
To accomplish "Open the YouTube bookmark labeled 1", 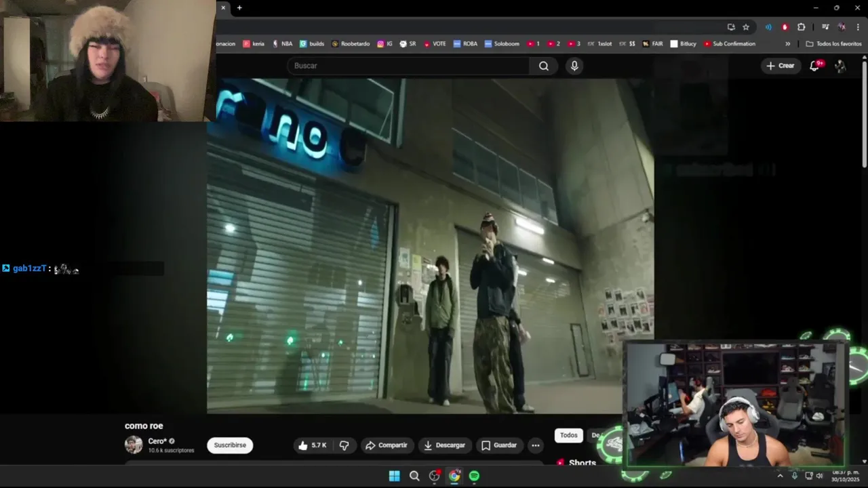I will (533, 43).
